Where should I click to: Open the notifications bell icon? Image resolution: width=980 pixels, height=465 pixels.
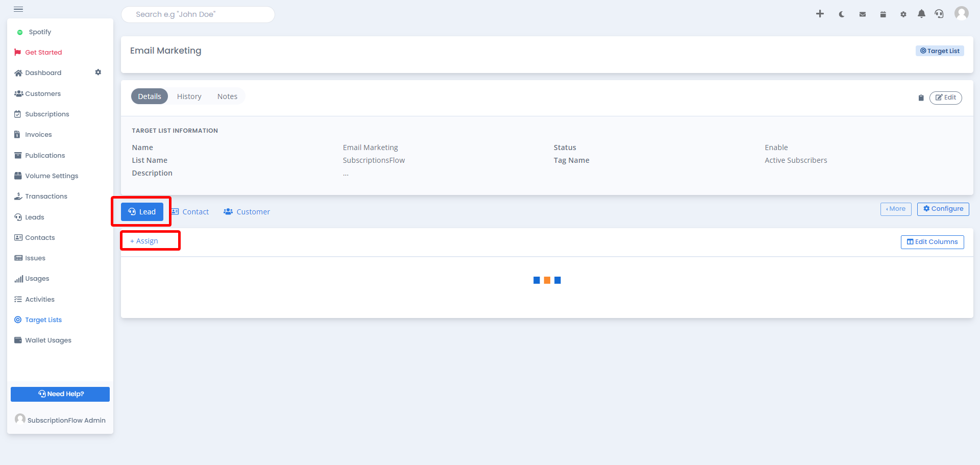921,14
